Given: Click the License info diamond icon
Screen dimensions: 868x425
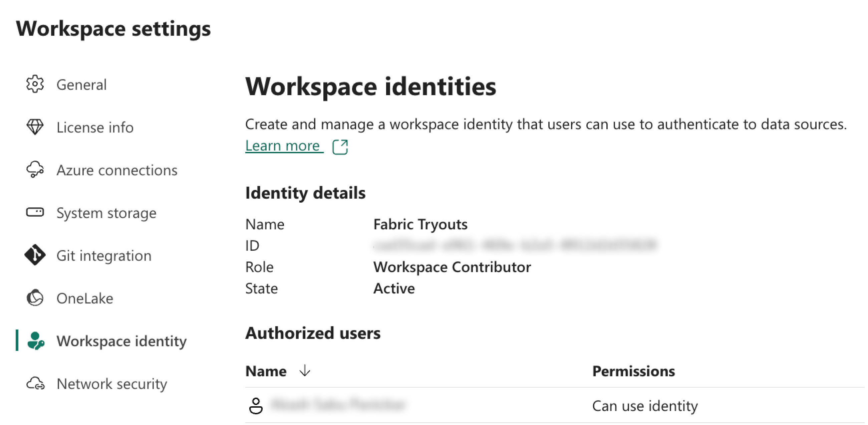Looking at the screenshot, I should [35, 127].
